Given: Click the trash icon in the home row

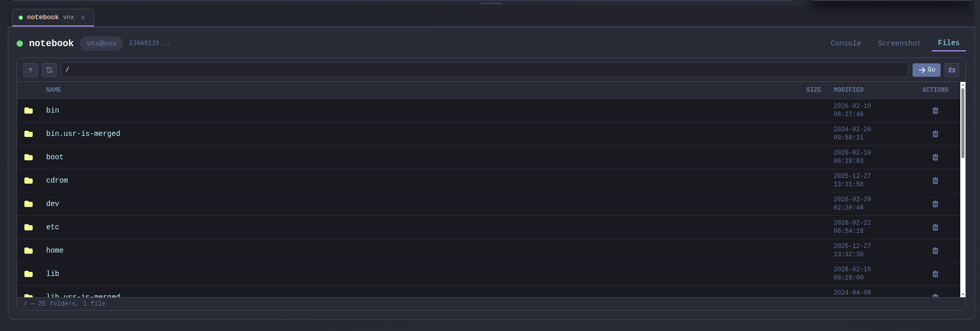Looking at the screenshot, I should coord(935,251).
